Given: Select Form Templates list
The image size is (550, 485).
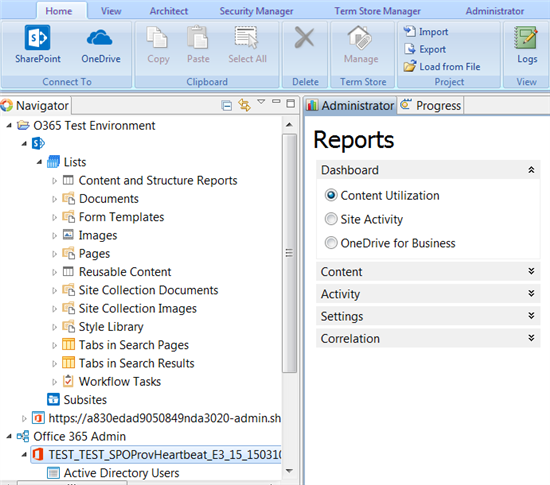Looking at the screenshot, I should (121, 217).
